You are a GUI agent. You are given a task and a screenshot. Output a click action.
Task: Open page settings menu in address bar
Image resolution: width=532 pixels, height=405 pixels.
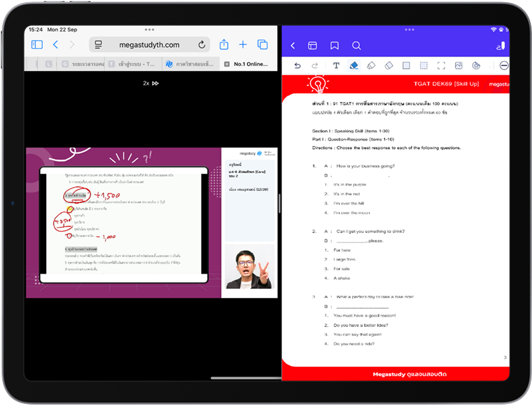(x=99, y=44)
